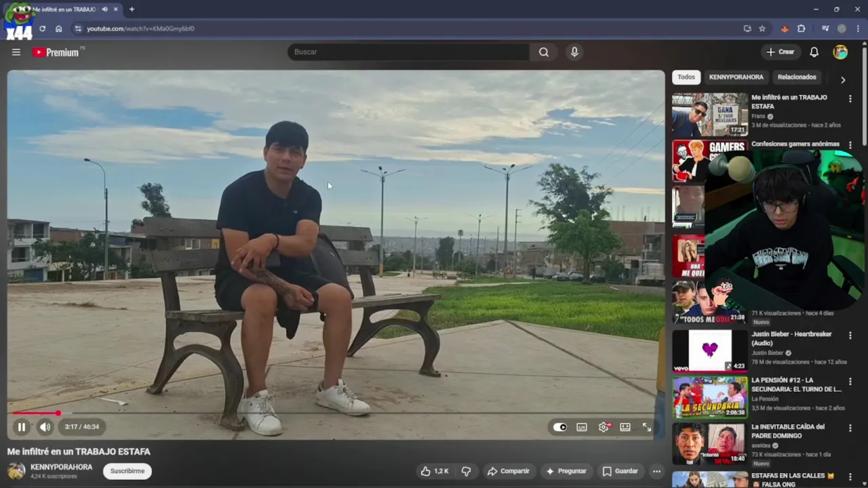Open the browser profile icon

pyautogui.click(x=842, y=28)
